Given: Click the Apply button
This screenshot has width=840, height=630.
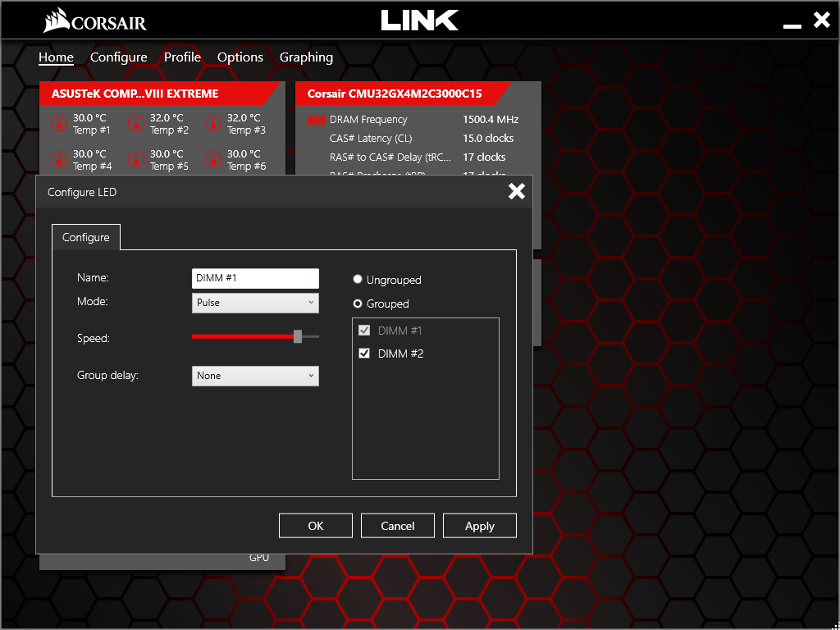Looking at the screenshot, I should pyautogui.click(x=479, y=526).
